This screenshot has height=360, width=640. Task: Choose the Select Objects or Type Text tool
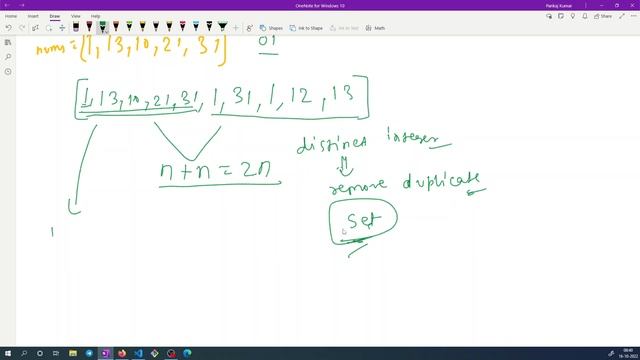click(36, 28)
